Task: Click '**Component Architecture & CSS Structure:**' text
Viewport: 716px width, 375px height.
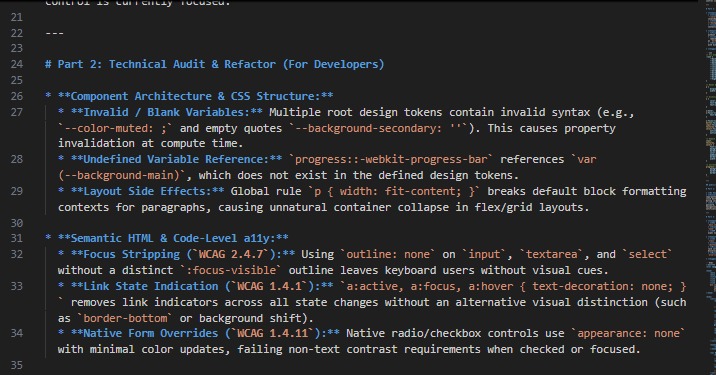Action: pyautogui.click(x=195, y=96)
